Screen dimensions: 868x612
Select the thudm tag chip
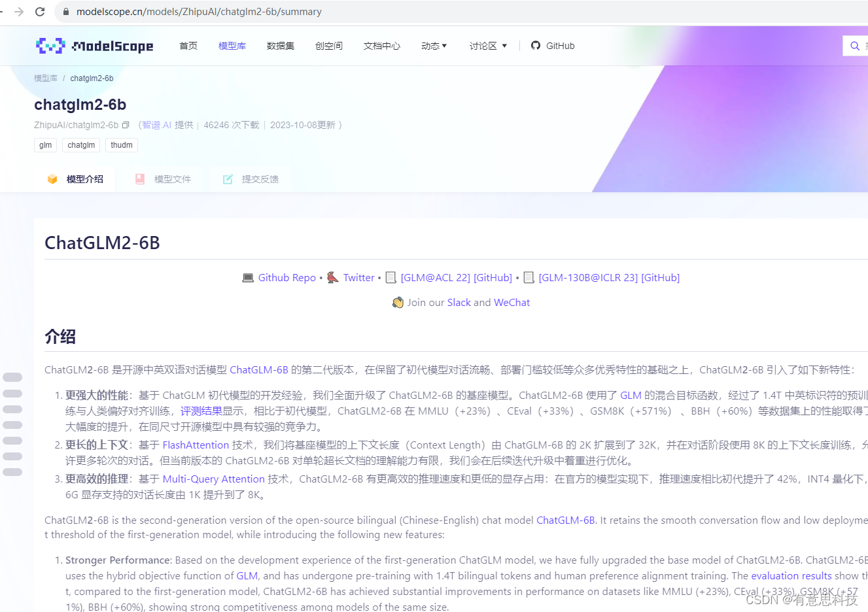121,144
